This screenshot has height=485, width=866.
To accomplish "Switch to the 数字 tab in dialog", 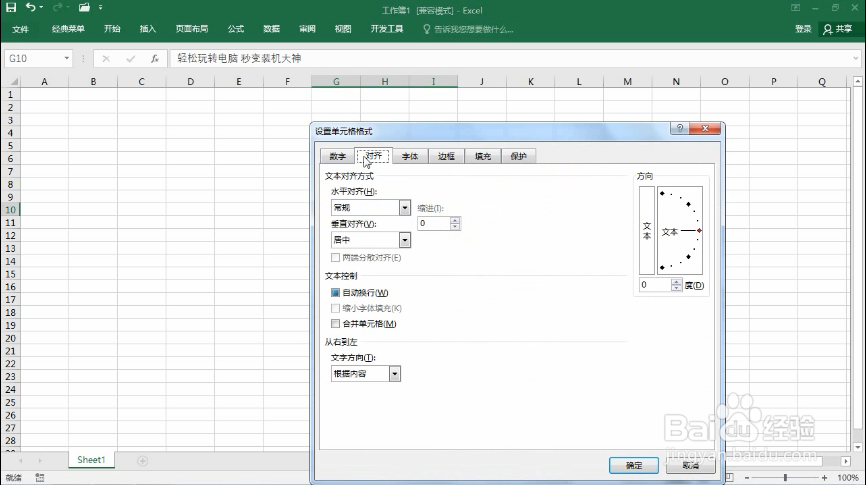I will pyautogui.click(x=337, y=156).
